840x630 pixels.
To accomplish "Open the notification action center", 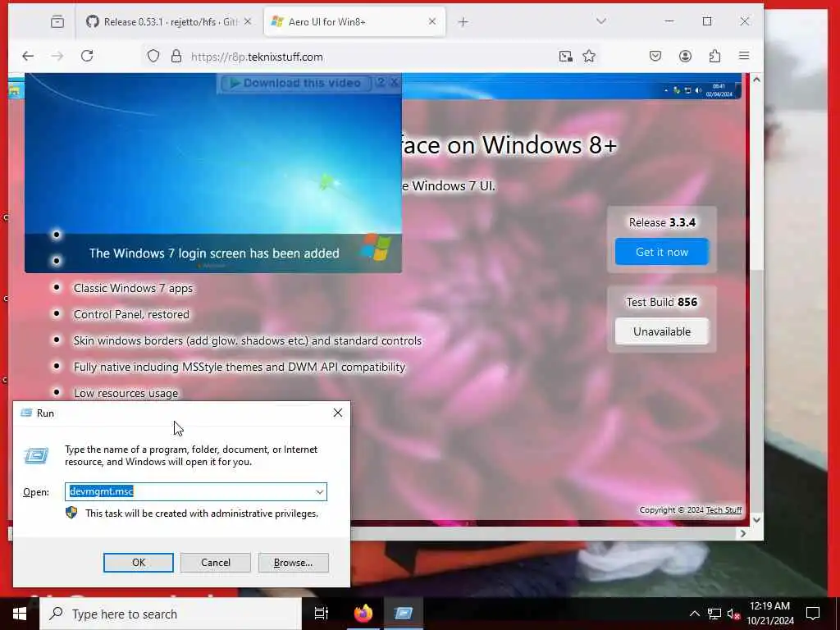I will (x=813, y=614).
